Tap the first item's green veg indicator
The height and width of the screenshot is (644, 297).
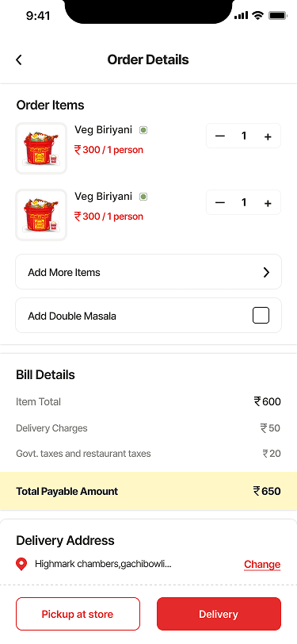coord(143,130)
